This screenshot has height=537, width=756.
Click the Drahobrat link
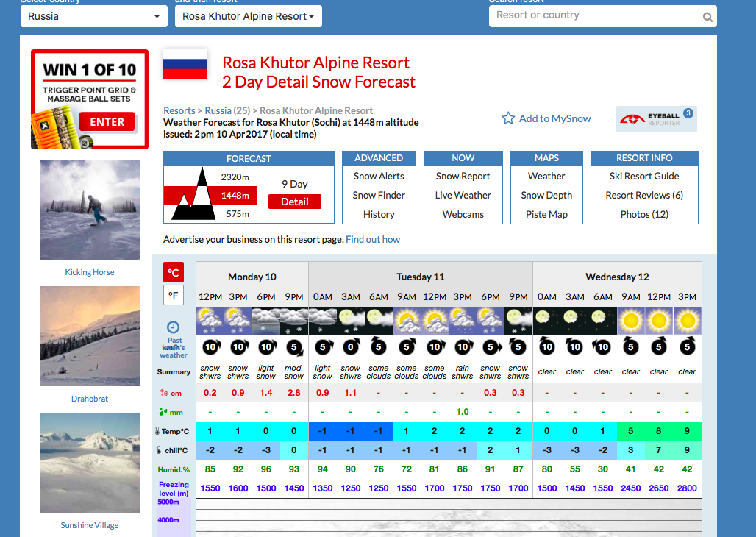pos(90,399)
